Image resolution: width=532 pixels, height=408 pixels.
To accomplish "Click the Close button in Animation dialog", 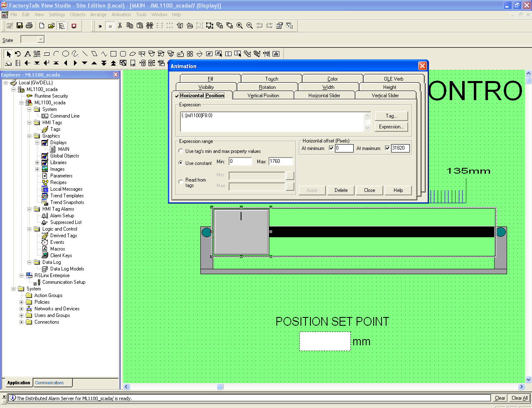I will coord(369,190).
